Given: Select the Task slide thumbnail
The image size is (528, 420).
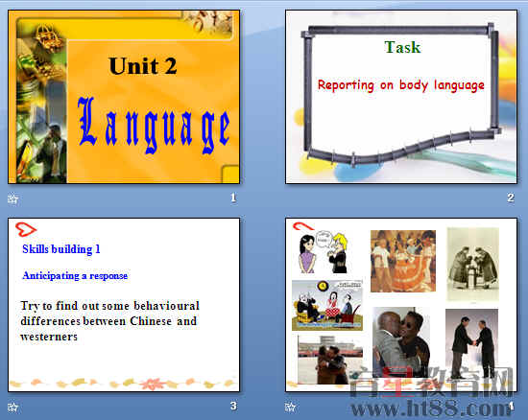Looking at the screenshot, I should tap(401, 97).
